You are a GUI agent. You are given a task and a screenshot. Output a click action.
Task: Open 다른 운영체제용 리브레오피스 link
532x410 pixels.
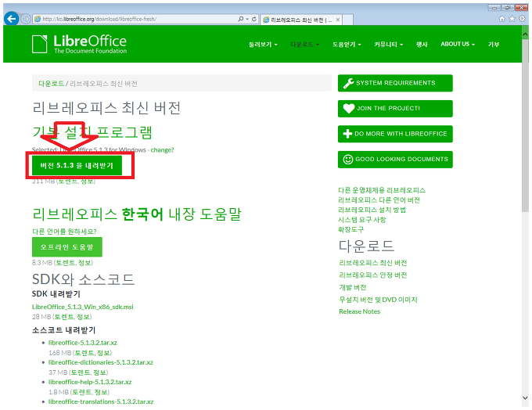(382, 190)
